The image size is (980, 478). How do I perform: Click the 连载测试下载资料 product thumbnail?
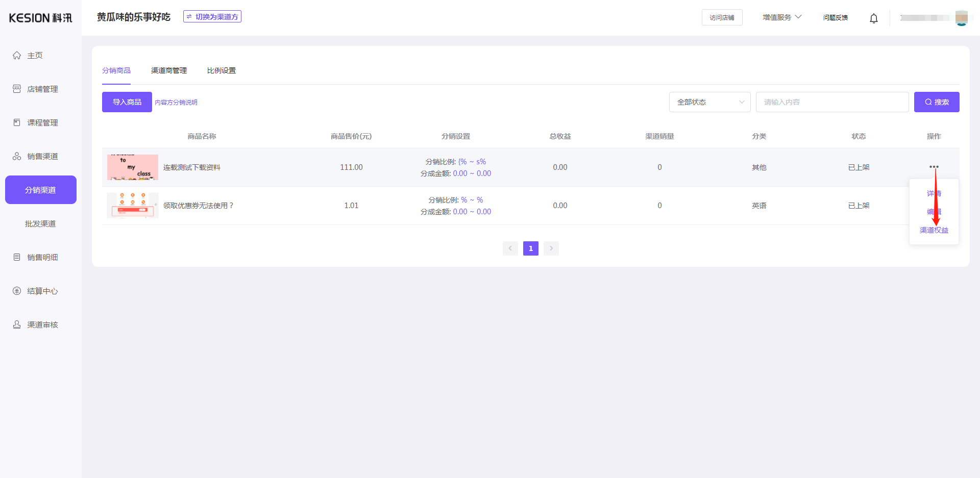pyautogui.click(x=133, y=167)
